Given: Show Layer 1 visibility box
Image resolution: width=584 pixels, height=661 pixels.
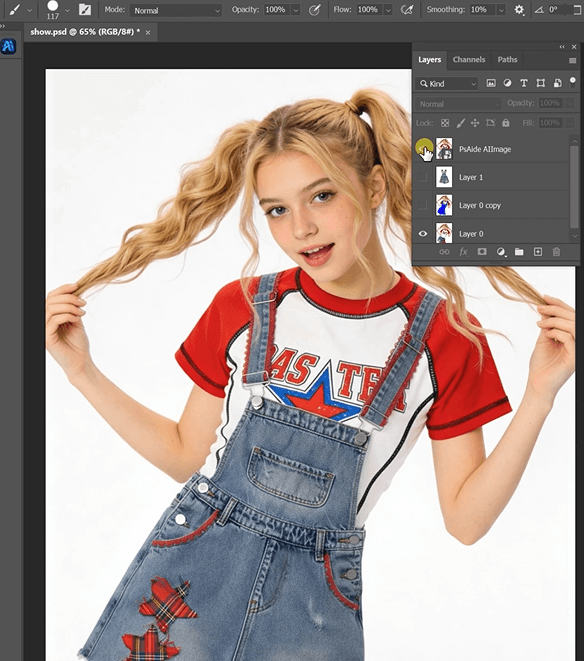Looking at the screenshot, I should (423, 177).
